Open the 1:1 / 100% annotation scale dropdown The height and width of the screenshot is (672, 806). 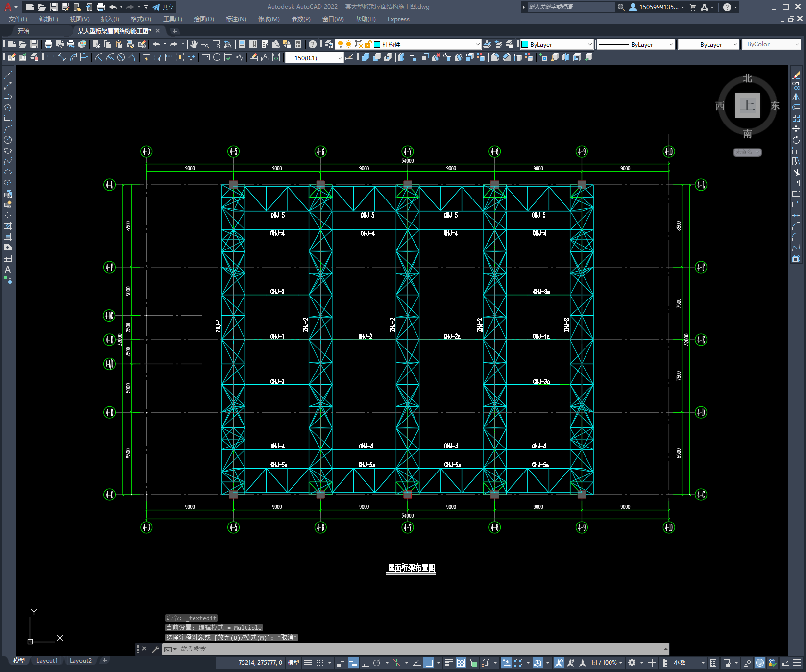pyautogui.click(x=607, y=663)
